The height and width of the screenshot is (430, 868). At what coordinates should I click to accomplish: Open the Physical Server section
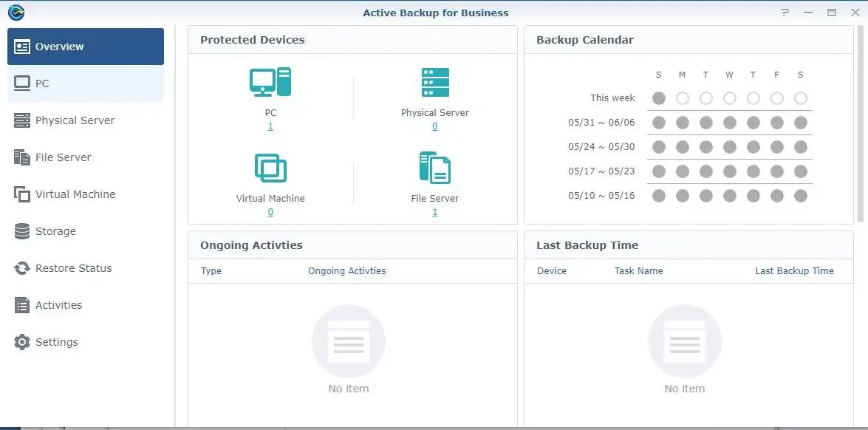pos(86,120)
